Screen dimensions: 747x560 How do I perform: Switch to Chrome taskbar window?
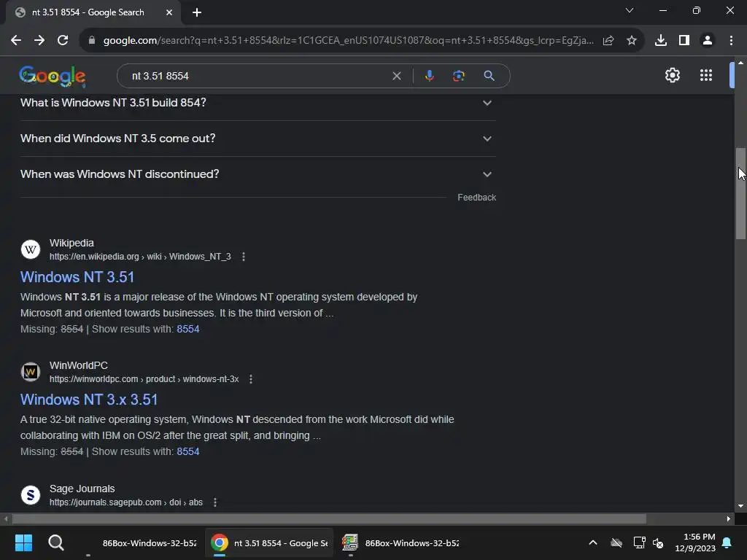[x=270, y=542]
